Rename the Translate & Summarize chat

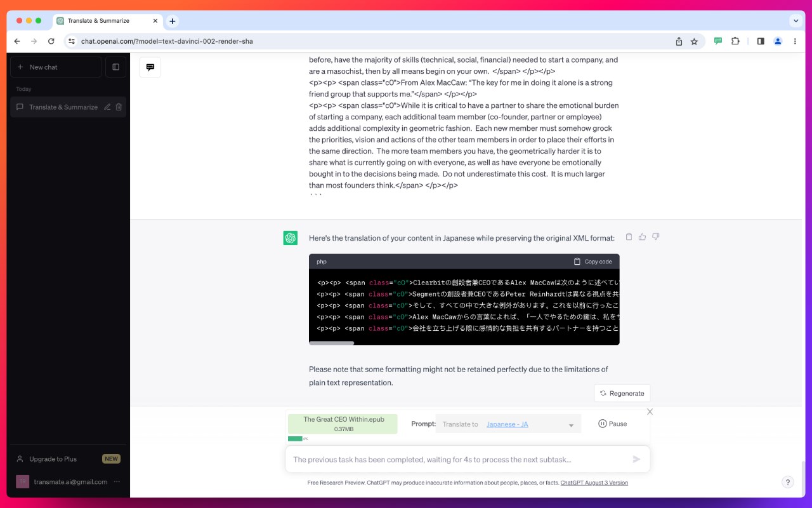point(107,107)
